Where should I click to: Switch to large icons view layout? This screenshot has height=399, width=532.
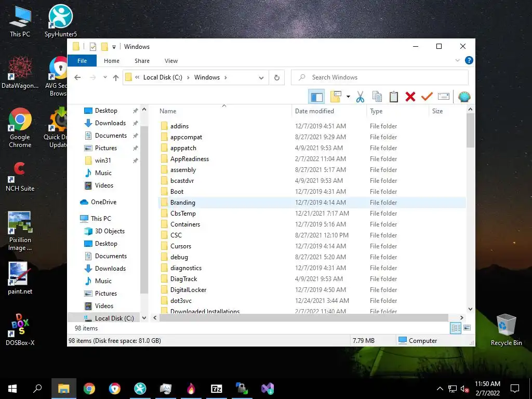[x=467, y=328]
